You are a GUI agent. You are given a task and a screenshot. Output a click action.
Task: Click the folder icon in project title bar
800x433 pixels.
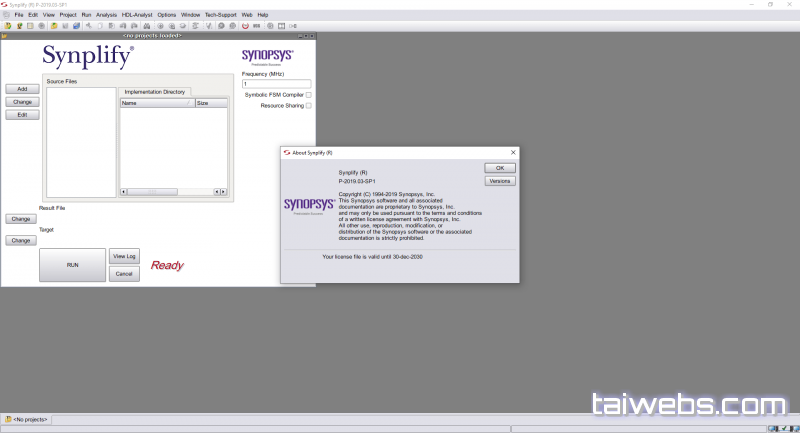[x=6, y=34]
